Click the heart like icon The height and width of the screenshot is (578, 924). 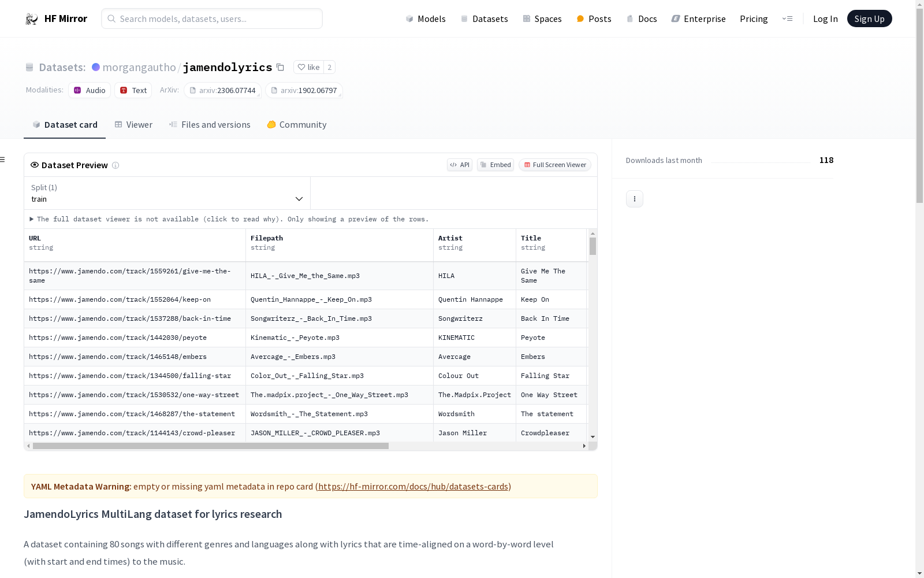pos(301,67)
